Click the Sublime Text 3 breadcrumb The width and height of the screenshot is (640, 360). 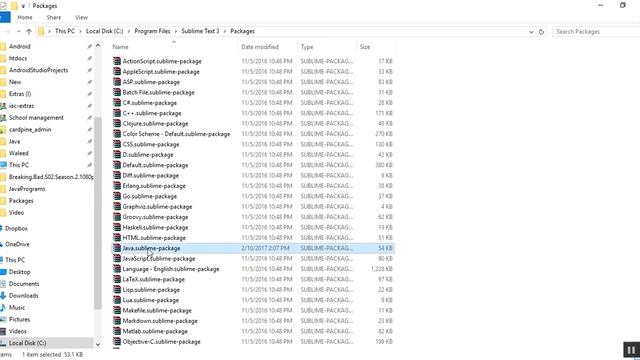coord(200,31)
